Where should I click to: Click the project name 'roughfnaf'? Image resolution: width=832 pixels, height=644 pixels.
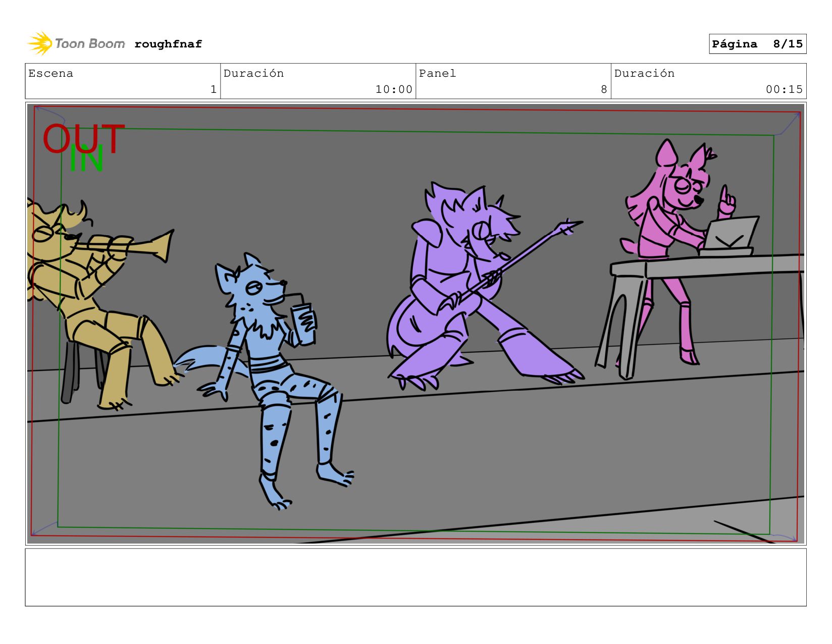168,44
